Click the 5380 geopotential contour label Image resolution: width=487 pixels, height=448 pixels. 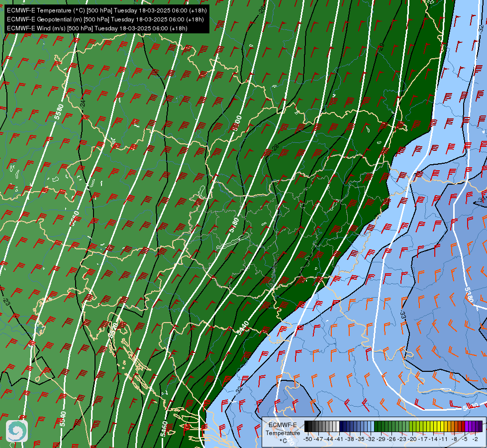coord(469,295)
